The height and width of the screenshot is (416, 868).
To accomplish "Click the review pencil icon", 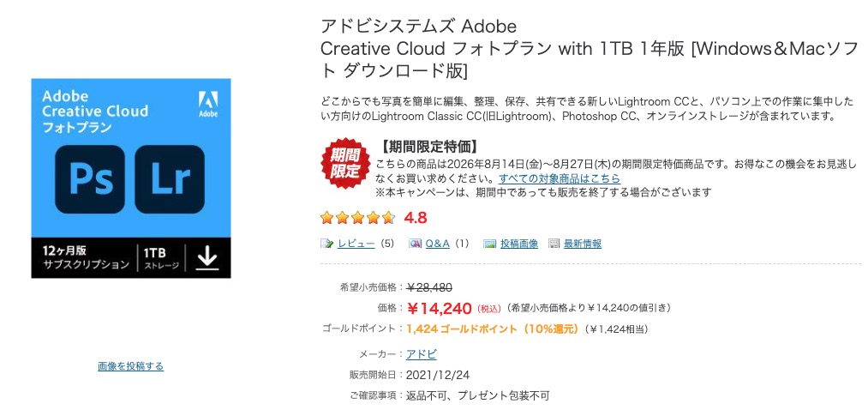I will tap(327, 244).
